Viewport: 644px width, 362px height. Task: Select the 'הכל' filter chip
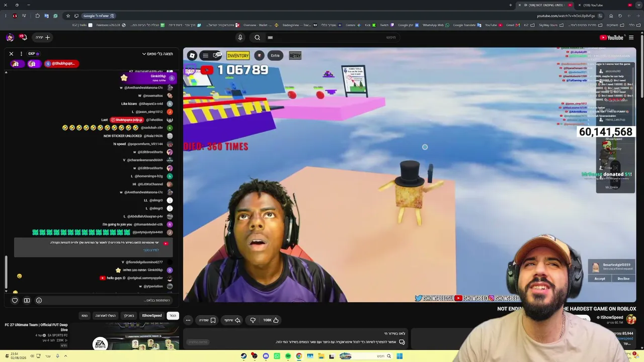pos(173,316)
